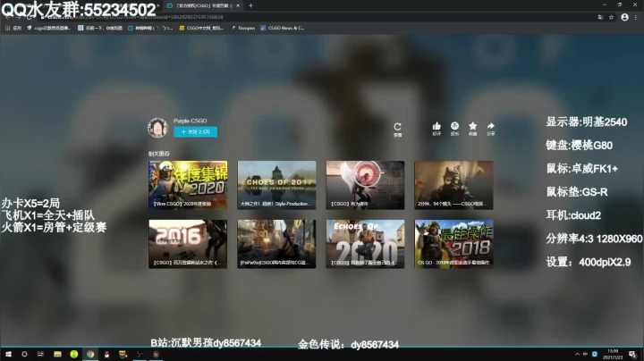The image size is (644, 361).
Task: Click the translate page icon in address bar
Action: tap(600, 17)
